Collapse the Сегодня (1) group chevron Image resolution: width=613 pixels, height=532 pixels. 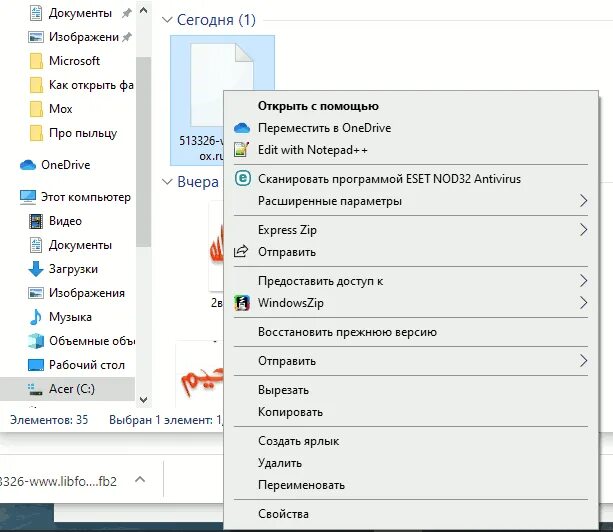tap(167, 20)
